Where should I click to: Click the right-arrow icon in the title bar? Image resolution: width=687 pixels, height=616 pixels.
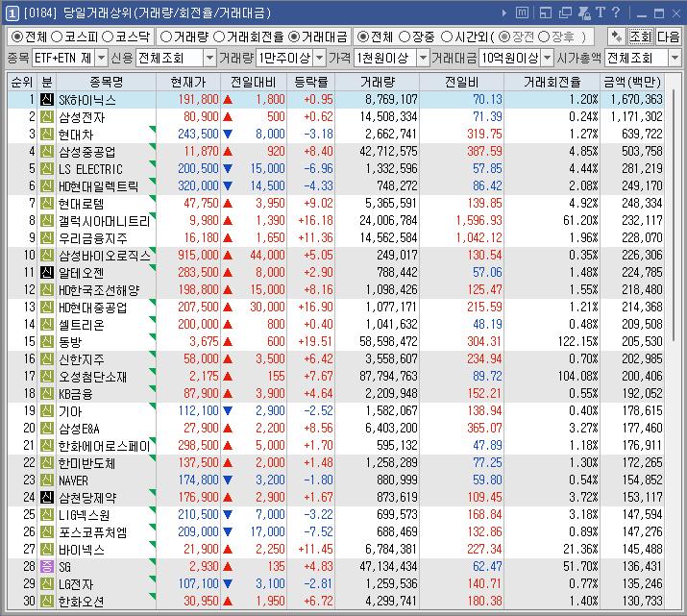tap(503, 13)
